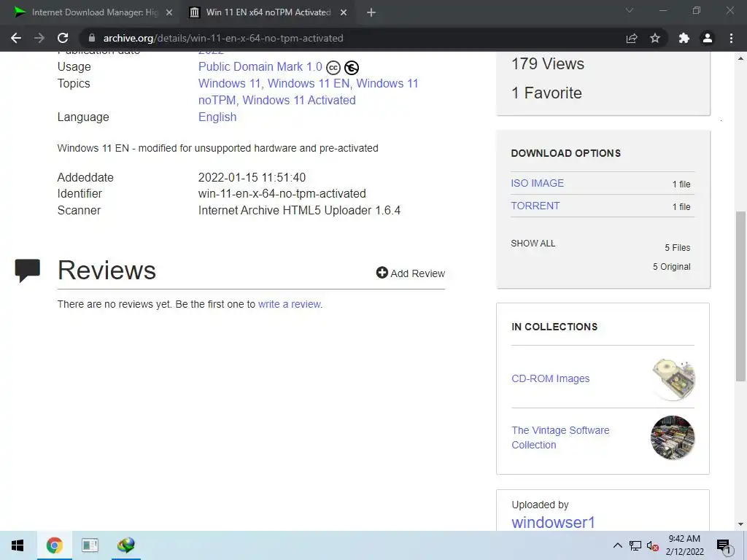Open a new browser tab
This screenshot has height=560, width=747.
point(371,12)
